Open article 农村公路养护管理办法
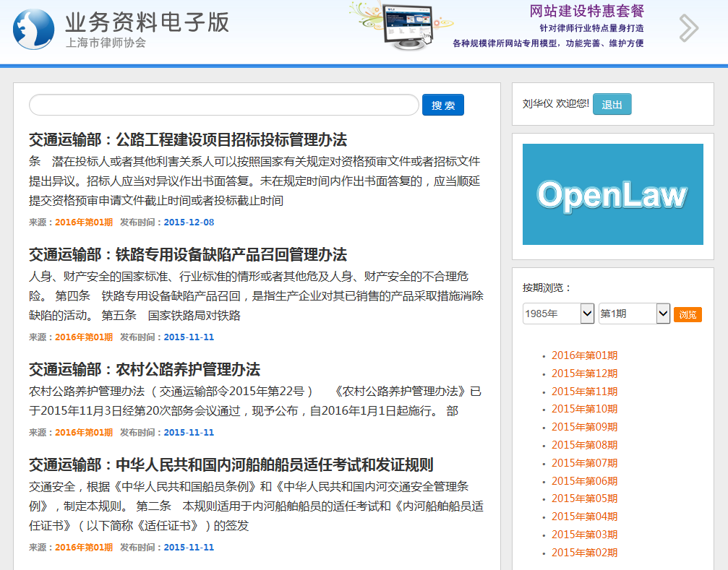 [x=145, y=369]
